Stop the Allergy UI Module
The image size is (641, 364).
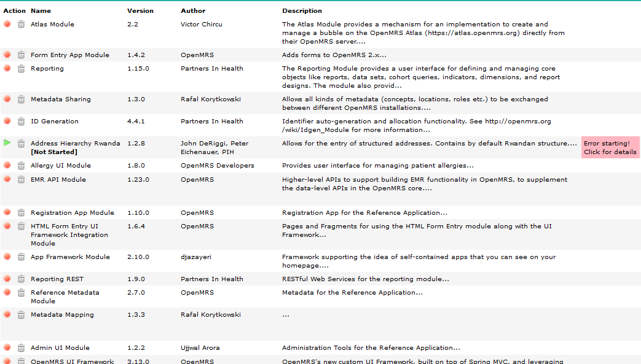click(x=7, y=165)
